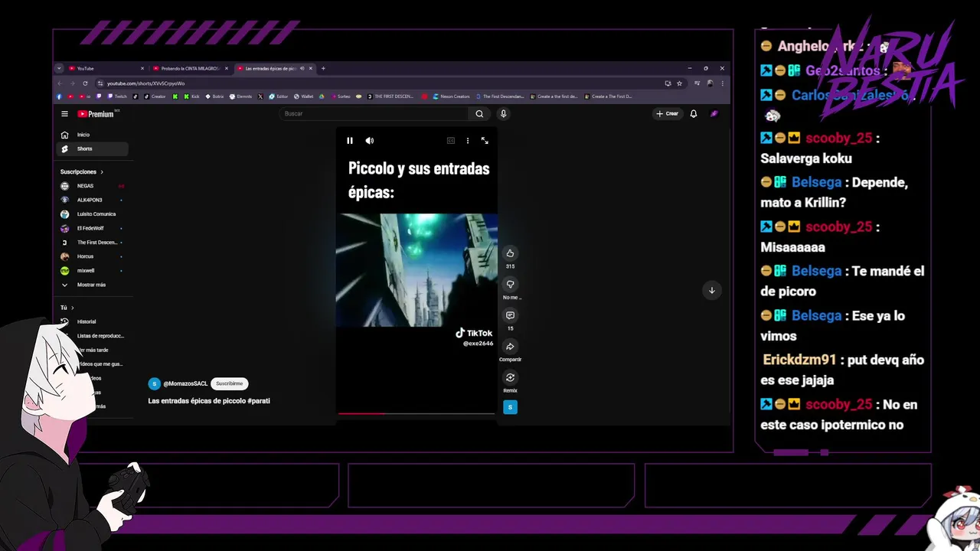Open the @MomazosSACL channel avatar
Screen dimensions: 980x551
pyautogui.click(x=154, y=383)
